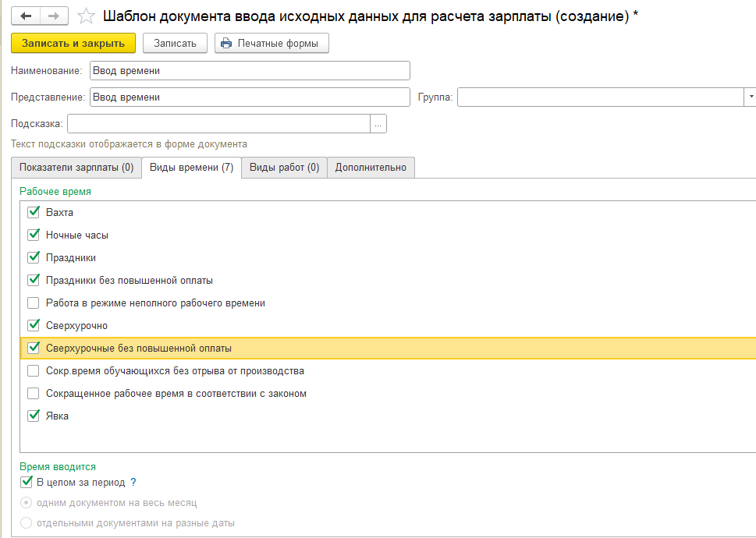Click the Записать и закрыть button

tap(73, 44)
